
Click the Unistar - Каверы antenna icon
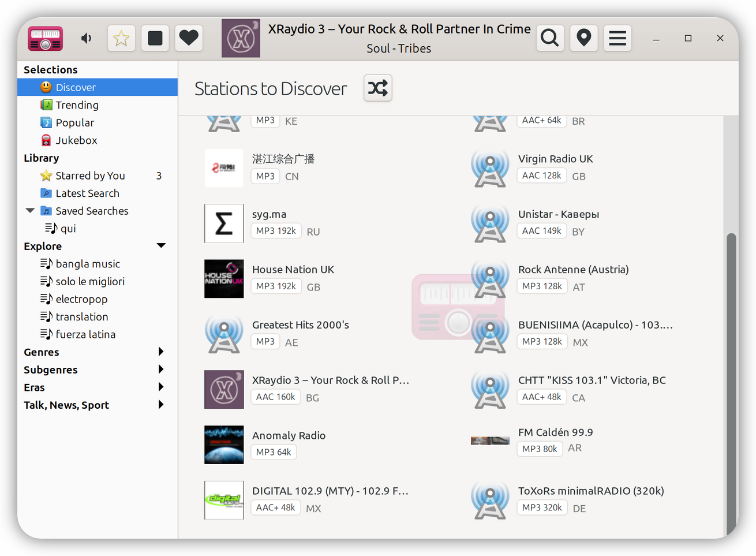490,223
